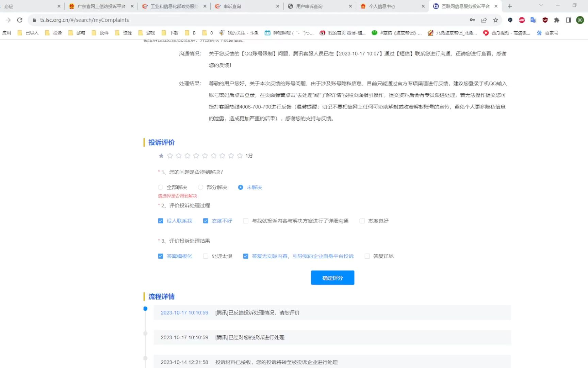This screenshot has height=368, width=588.
Task: Rate the complaint five stars
Action: point(196,156)
